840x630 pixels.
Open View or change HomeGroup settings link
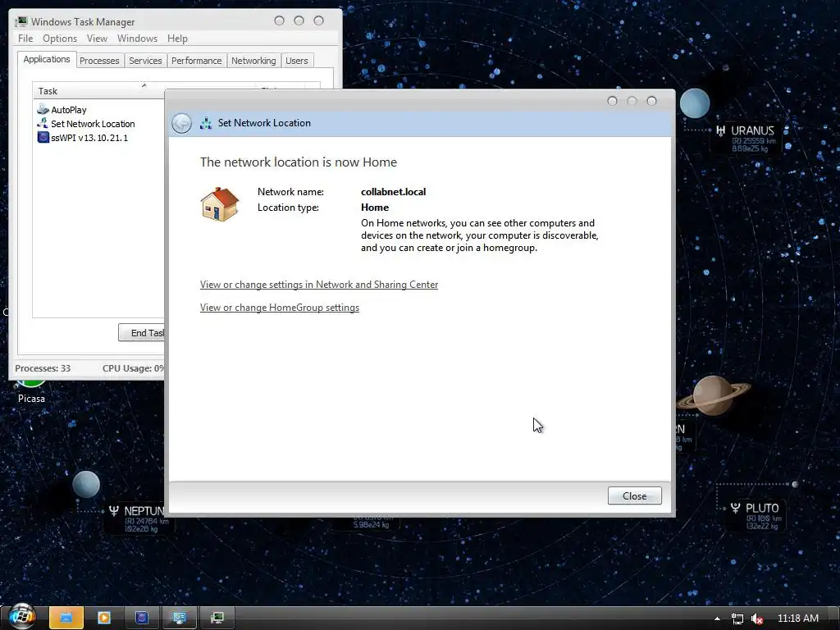[x=280, y=308]
